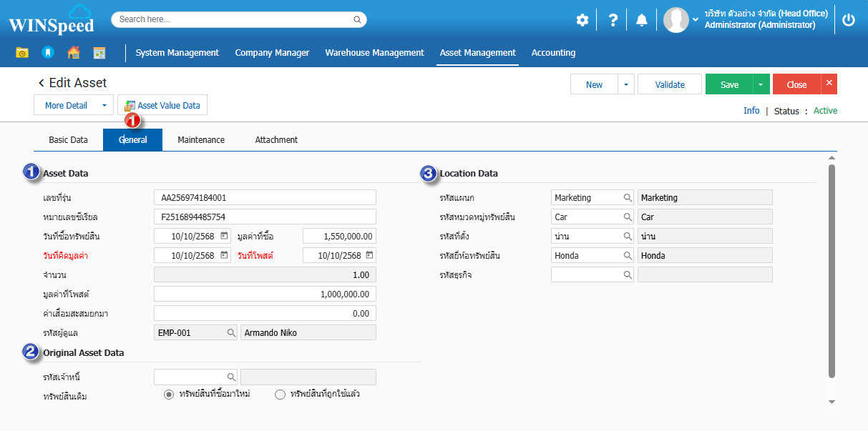Click the Validate button

pos(670,84)
